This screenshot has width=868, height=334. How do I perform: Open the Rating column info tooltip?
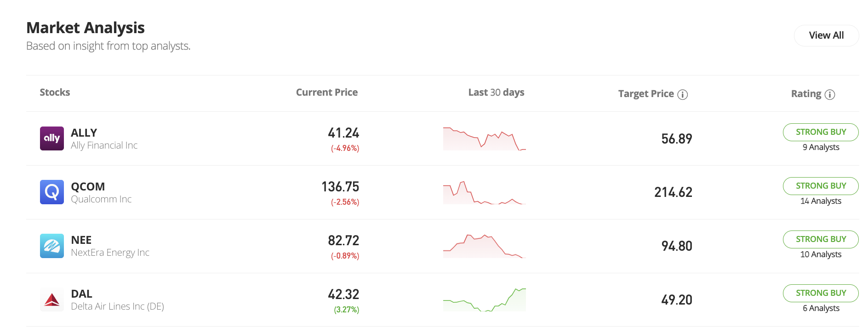tap(829, 94)
